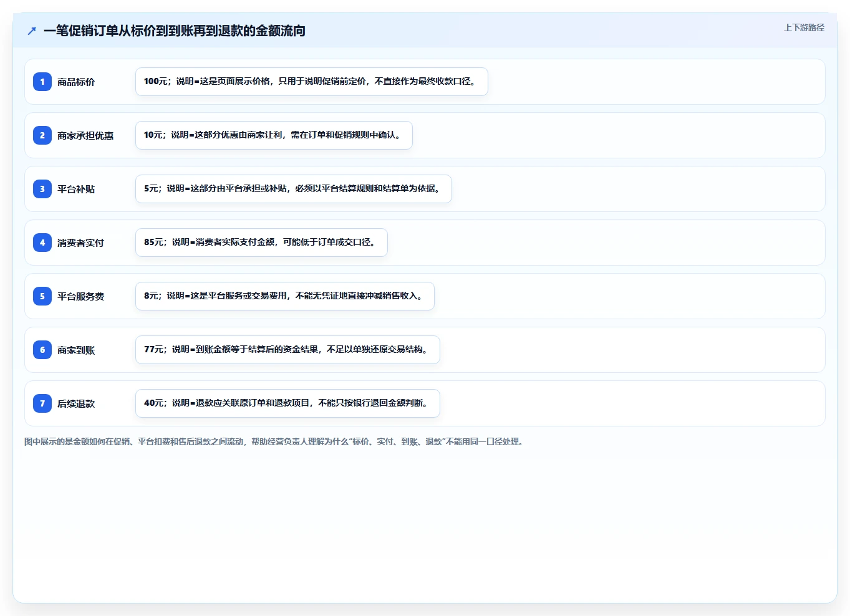Click the 商品标价 label
This screenshot has width=850, height=616.
(76, 82)
